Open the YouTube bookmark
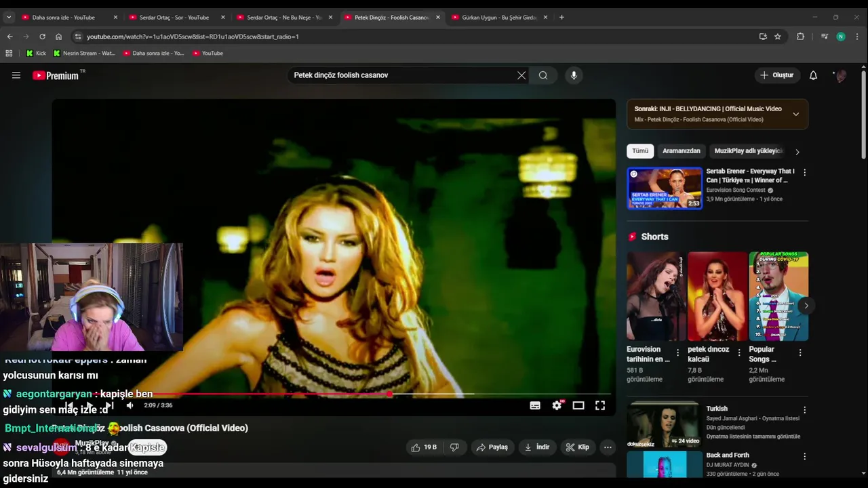The height and width of the screenshot is (488, 868). (x=208, y=53)
